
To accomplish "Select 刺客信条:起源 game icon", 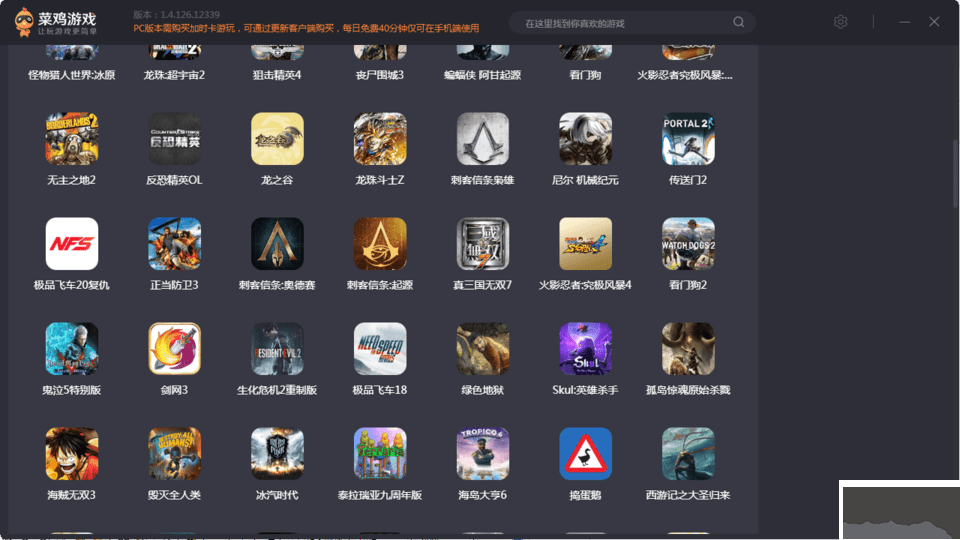I will pos(380,244).
